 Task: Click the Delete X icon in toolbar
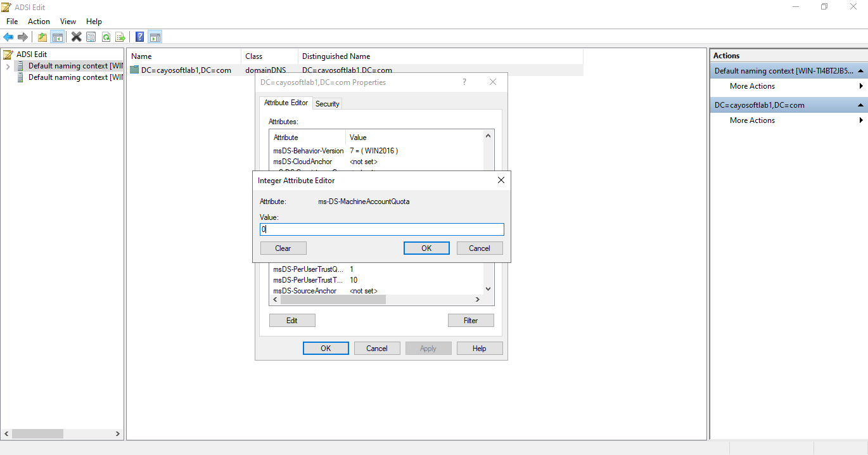point(76,37)
